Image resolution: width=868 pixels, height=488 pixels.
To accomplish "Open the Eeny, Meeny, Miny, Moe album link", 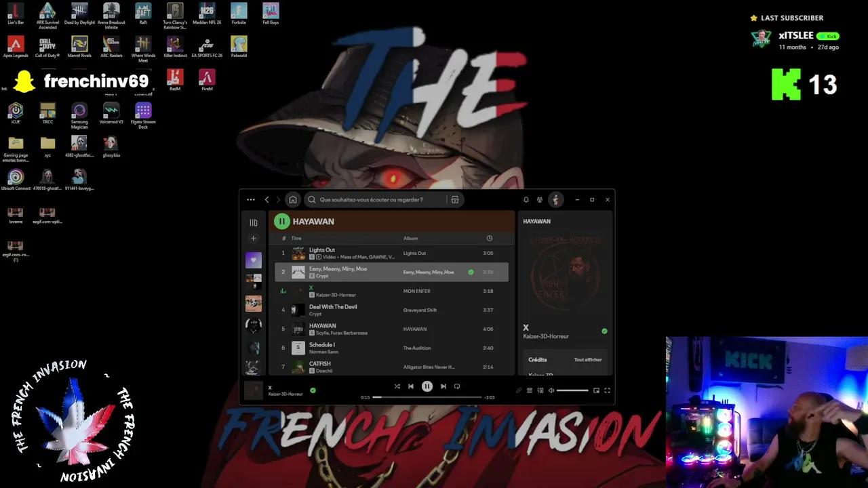I will click(429, 272).
